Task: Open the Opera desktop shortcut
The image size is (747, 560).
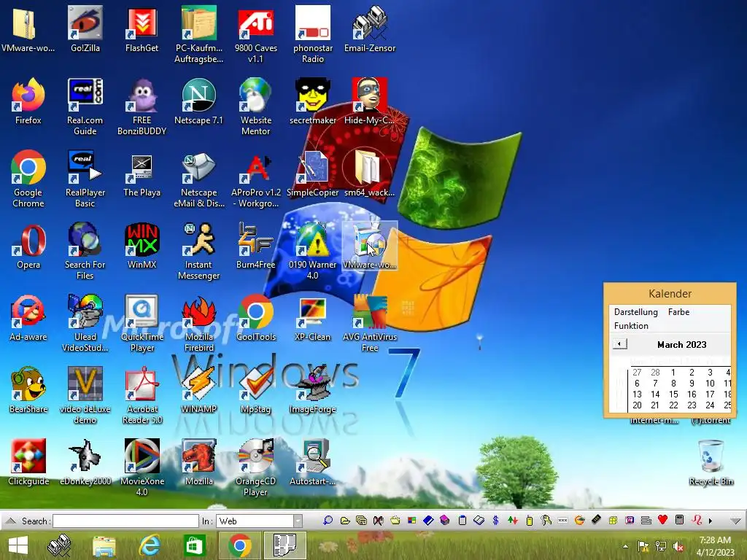Action: coord(28,245)
